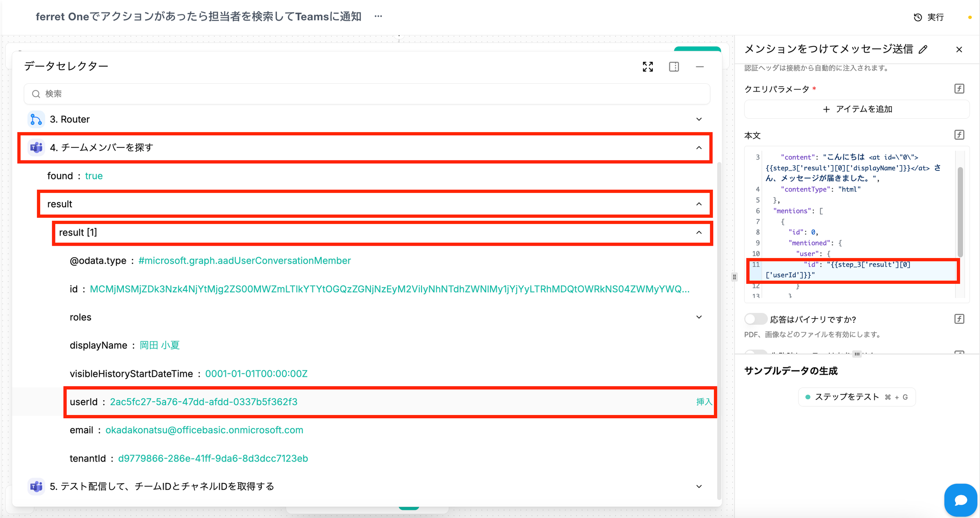Click the function icon next to 本文
980x518 pixels.
coord(959,135)
